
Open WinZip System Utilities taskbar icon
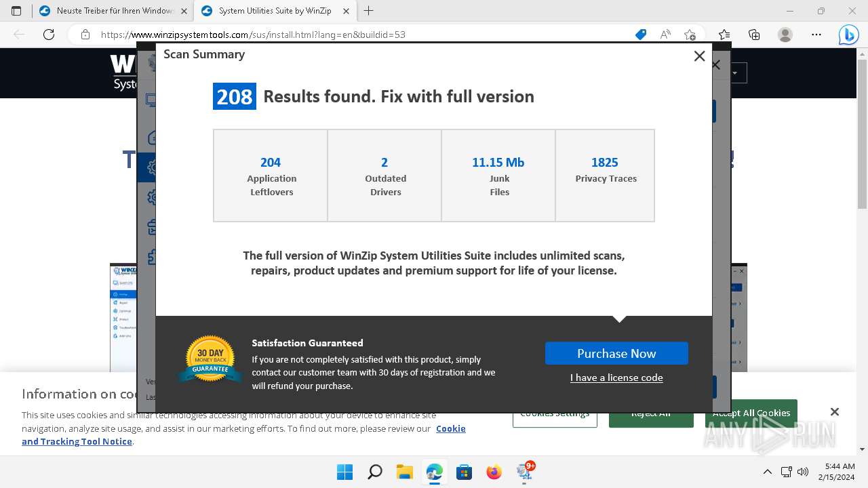pos(525,471)
